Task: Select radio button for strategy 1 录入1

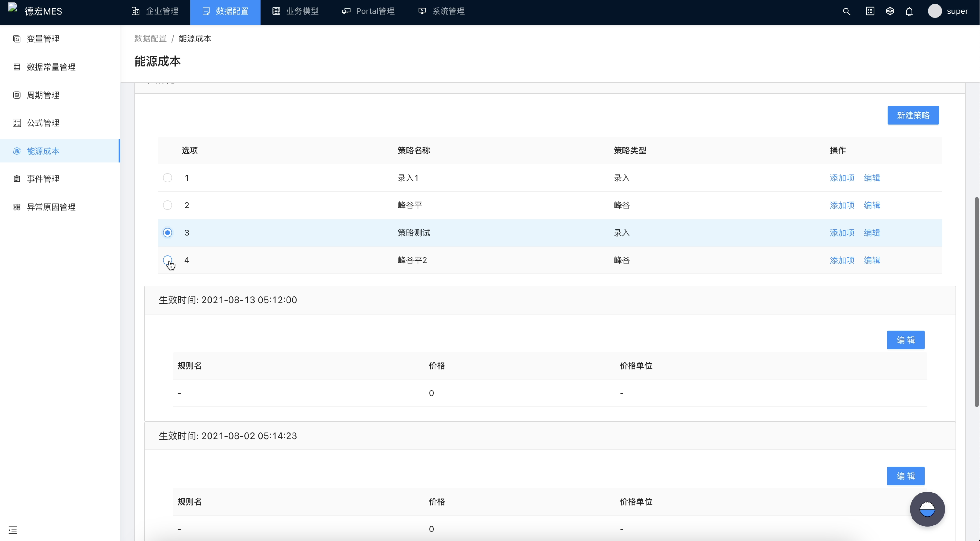Action: 167,178
